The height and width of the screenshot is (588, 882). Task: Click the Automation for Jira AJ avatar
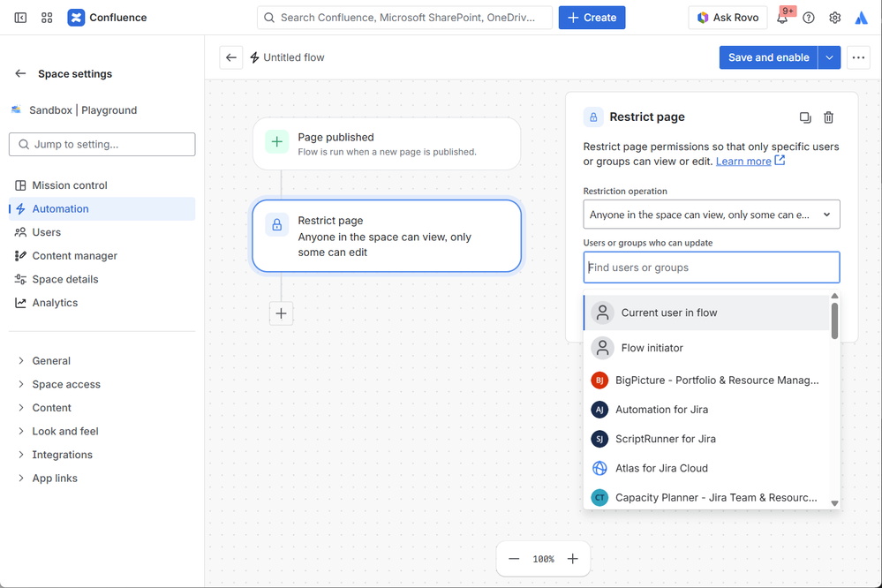(599, 410)
